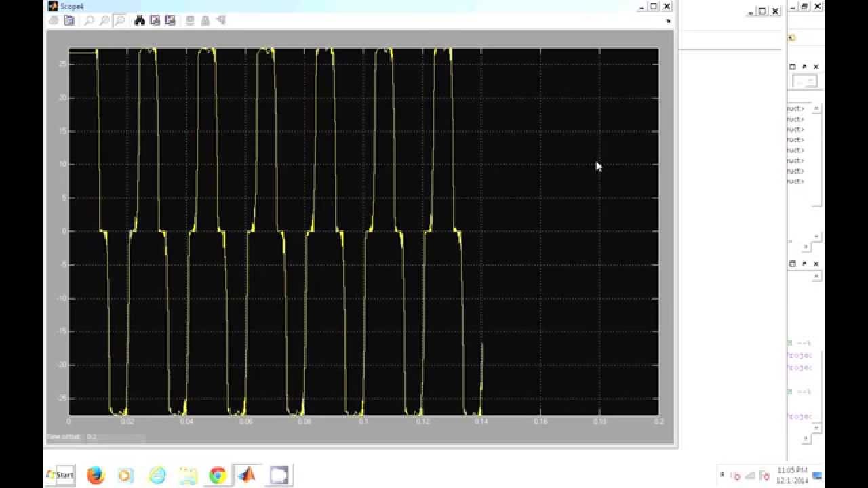
Task: Maximize the Scope4 window
Action: [x=654, y=7]
